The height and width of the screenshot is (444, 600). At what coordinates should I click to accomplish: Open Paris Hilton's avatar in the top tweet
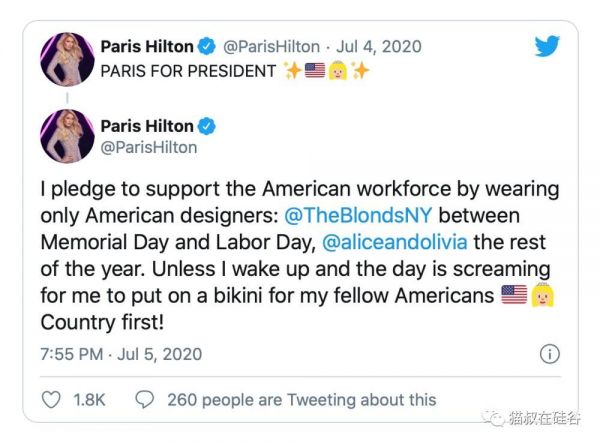click(x=67, y=59)
